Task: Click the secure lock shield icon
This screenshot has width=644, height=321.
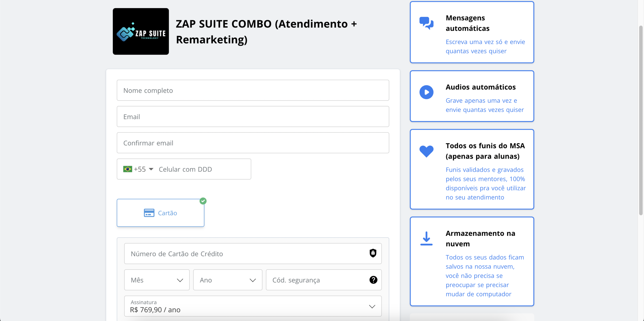Action: tap(373, 253)
